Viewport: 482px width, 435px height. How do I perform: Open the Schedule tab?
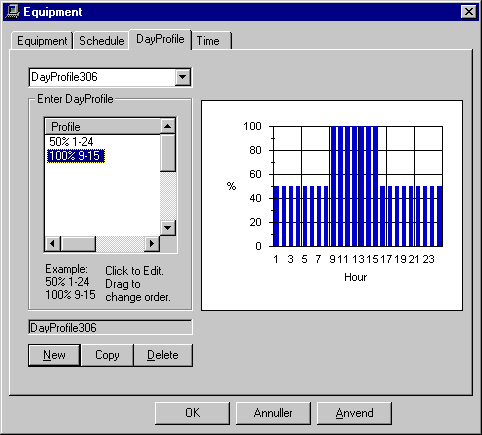coord(101,41)
